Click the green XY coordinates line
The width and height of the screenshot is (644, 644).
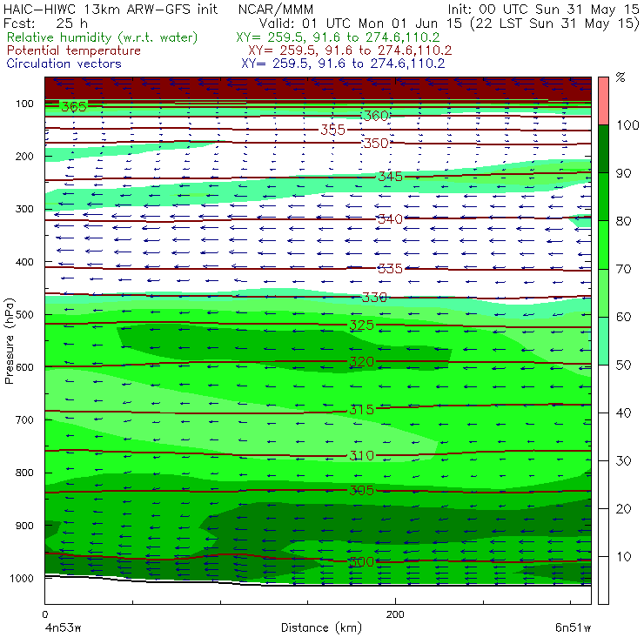coord(338,37)
